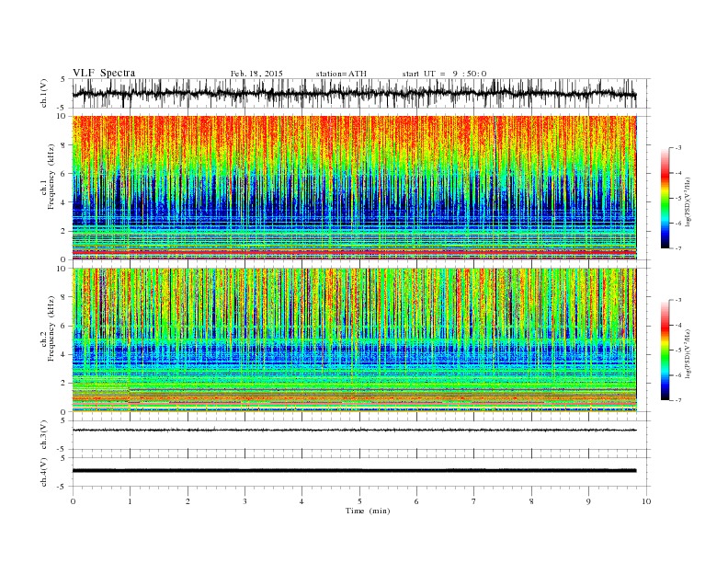Click the '1' tick on the Time axis
Viewport: 728px width, 563px height.
coord(131,501)
